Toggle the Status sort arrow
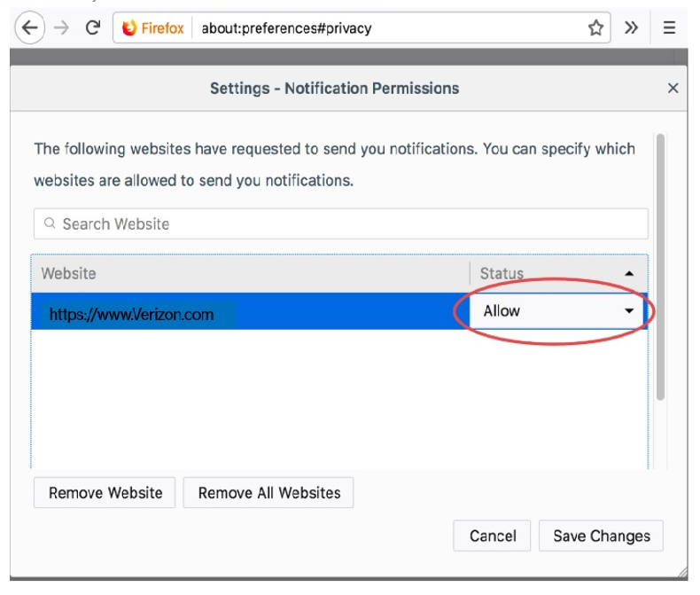 click(629, 273)
